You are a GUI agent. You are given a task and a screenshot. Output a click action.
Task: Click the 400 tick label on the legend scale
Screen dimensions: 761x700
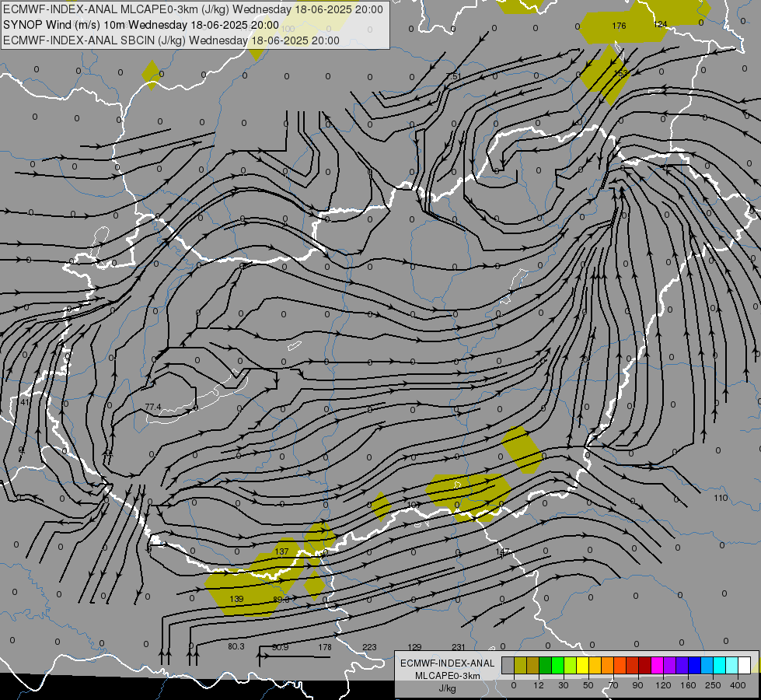coord(738,685)
